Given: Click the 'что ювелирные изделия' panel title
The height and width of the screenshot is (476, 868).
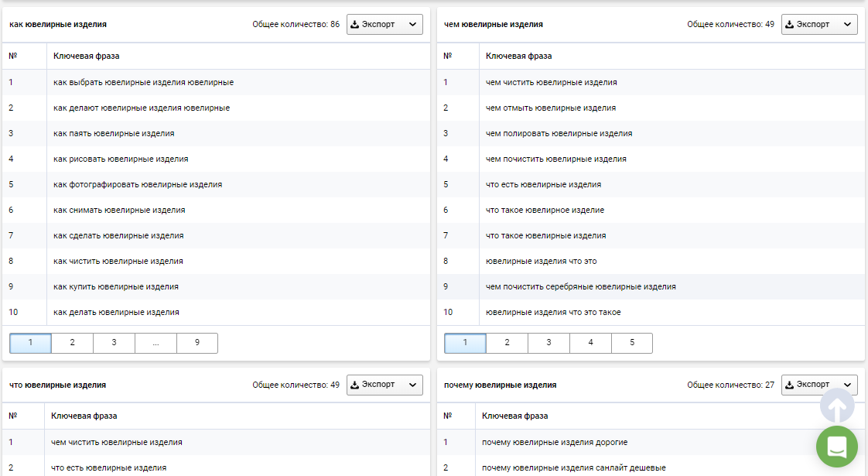Looking at the screenshot, I should [57, 385].
